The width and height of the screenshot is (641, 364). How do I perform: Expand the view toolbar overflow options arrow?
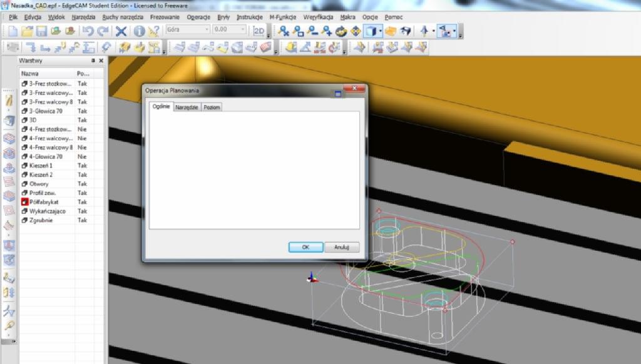tap(460, 33)
